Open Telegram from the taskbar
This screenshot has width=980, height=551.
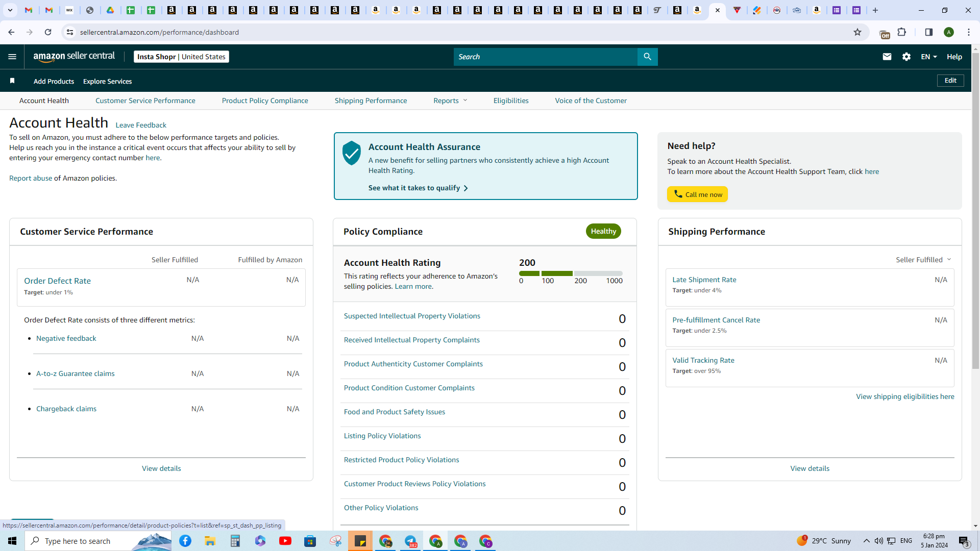tap(411, 541)
